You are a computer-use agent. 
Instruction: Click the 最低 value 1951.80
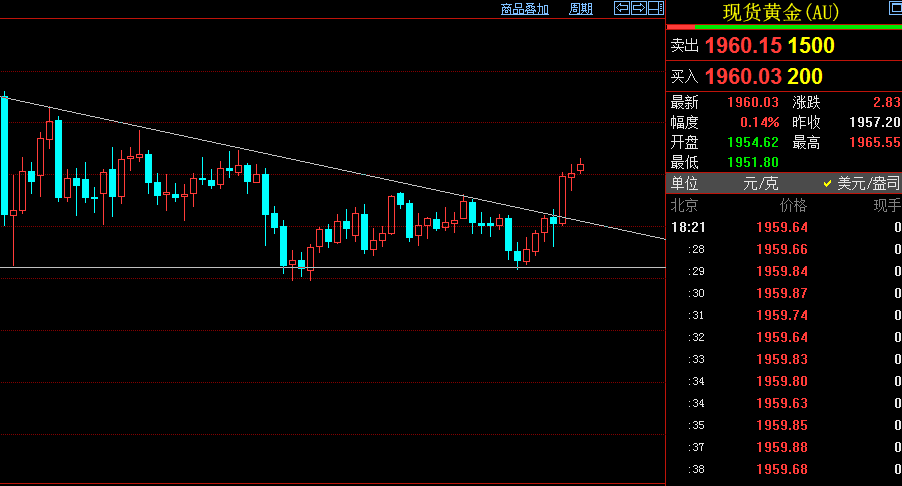(752, 162)
